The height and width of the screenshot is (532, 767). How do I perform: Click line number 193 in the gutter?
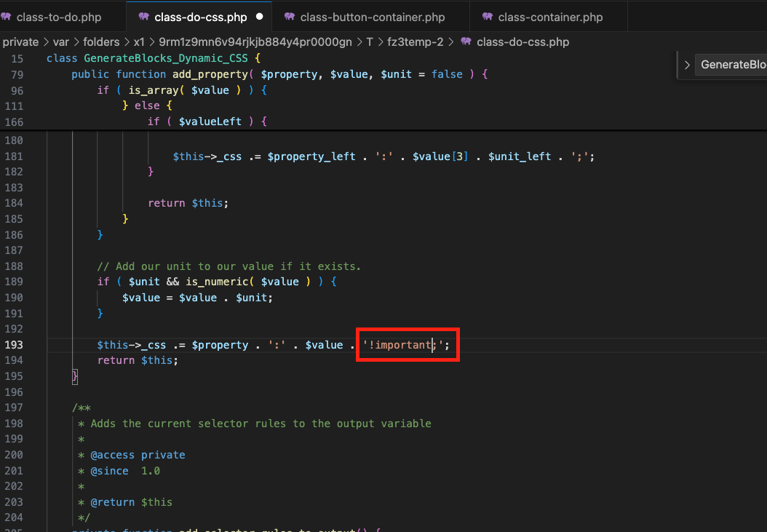pyautogui.click(x=14, y=344)
